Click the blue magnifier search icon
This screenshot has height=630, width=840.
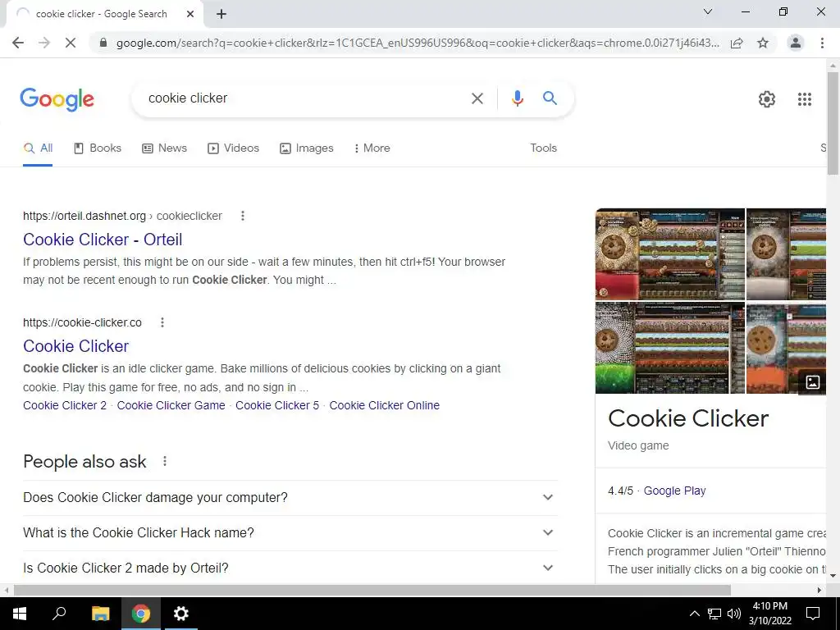(550, 98)
